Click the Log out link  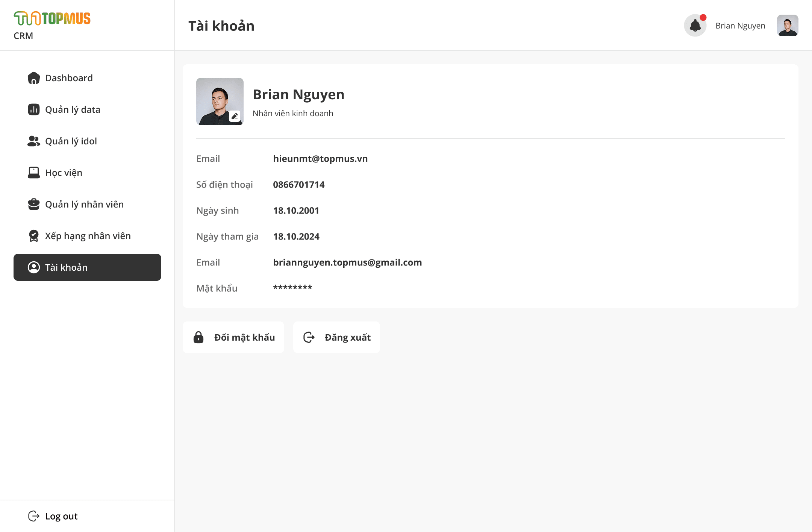[61, 516]
